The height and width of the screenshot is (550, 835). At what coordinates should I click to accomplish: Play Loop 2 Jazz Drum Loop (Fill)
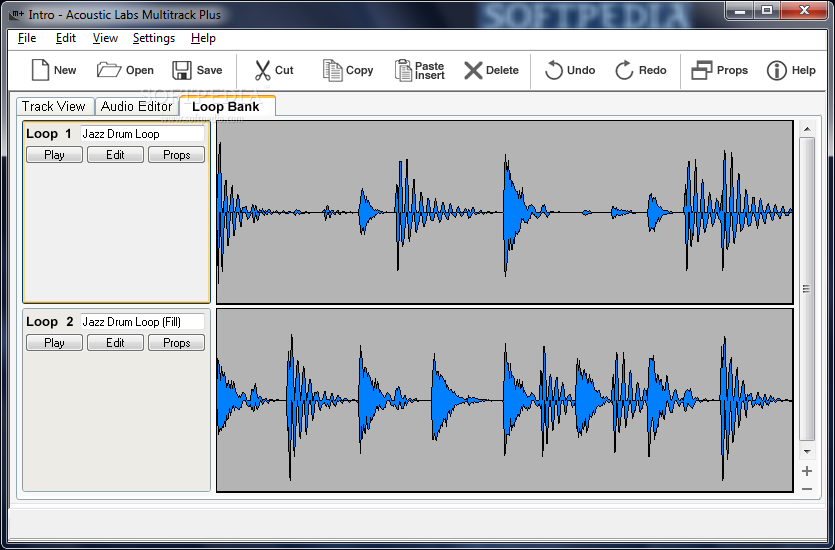pos(54,343)
